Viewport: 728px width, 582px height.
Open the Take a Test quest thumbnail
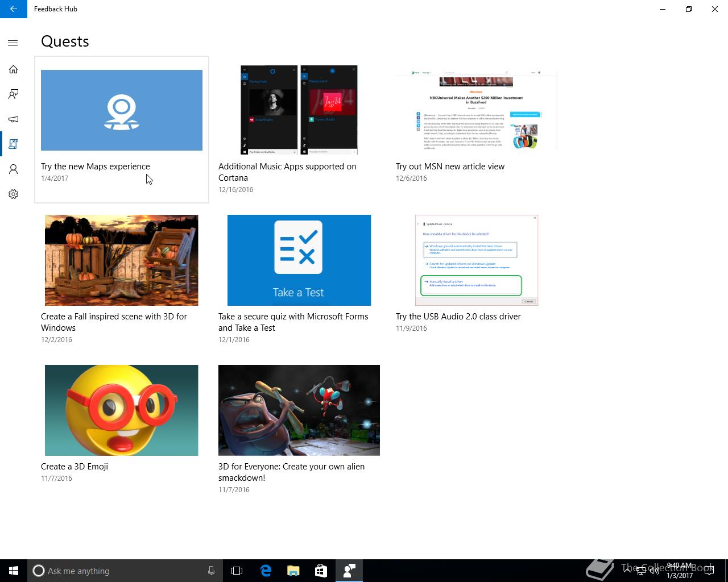coord(299,260)
